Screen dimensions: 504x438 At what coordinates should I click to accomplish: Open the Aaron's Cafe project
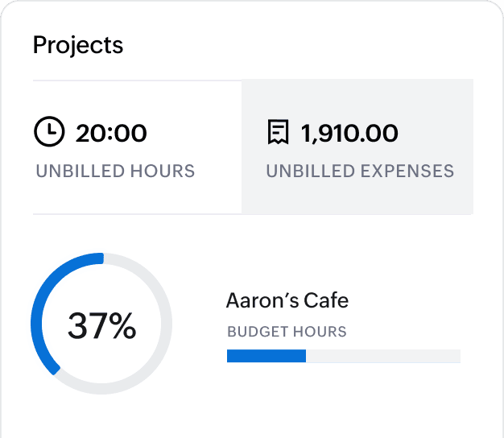287,301
